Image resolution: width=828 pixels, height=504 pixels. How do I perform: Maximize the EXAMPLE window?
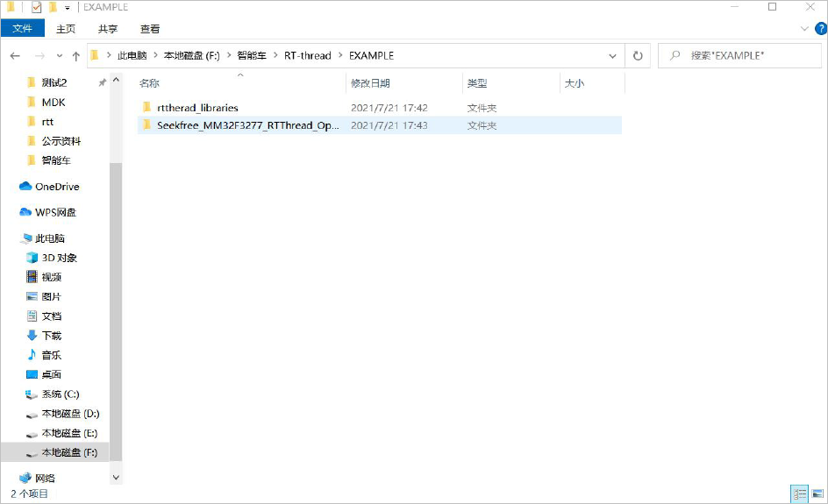point(772,7)
